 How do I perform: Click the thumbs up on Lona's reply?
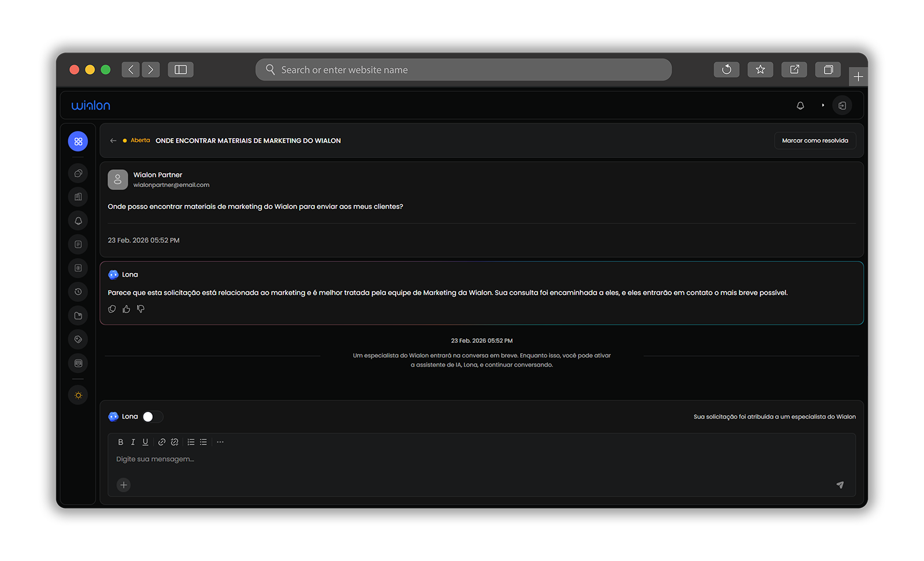coord(126,309)
